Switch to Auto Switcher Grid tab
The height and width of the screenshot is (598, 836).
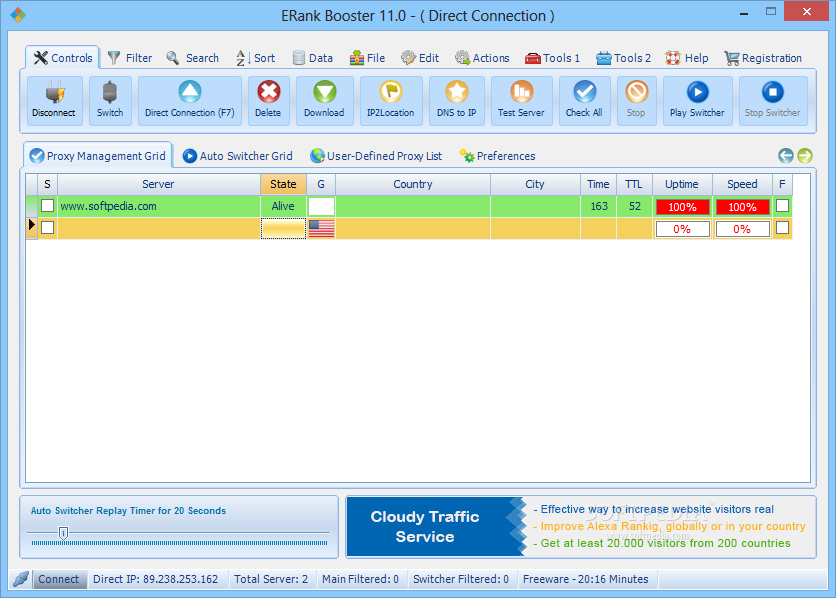tap(237, 156)
